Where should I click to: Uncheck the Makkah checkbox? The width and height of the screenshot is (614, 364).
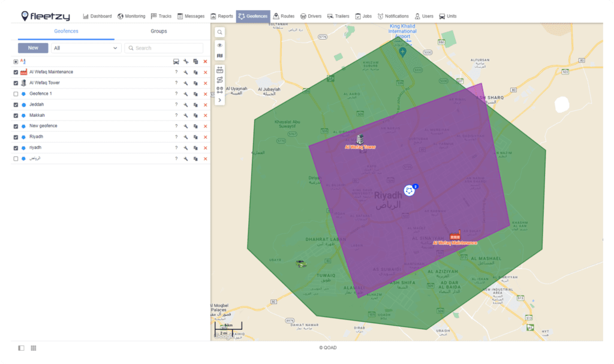click(16, 116)
